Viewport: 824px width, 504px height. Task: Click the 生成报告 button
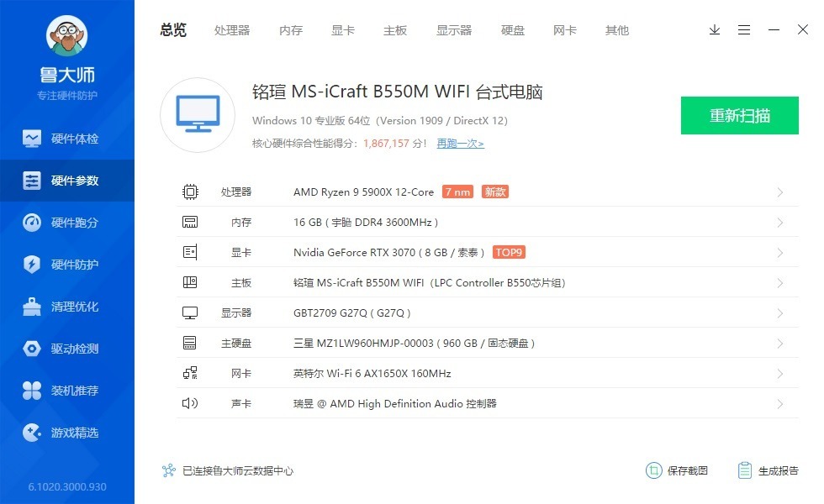pyautogui.click(x=768, y=470)
